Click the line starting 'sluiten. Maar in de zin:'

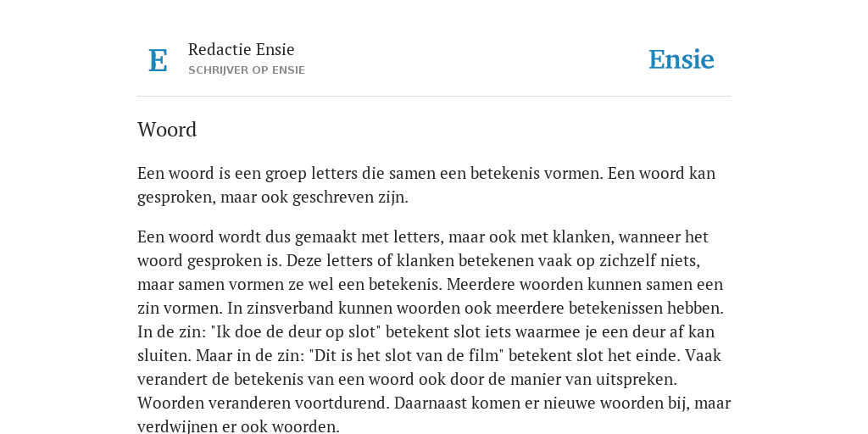[429, 355]
